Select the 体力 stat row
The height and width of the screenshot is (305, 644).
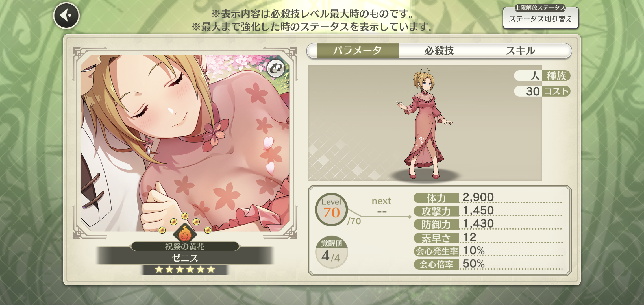pos(488,198)
